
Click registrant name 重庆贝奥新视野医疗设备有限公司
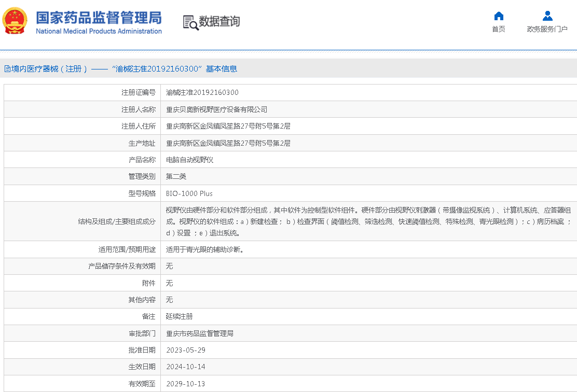216,109
